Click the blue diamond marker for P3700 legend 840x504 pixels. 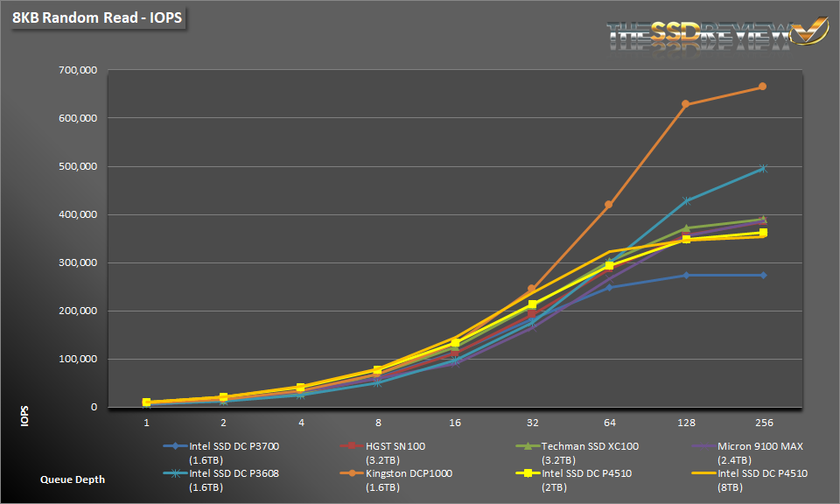[175, 446]
